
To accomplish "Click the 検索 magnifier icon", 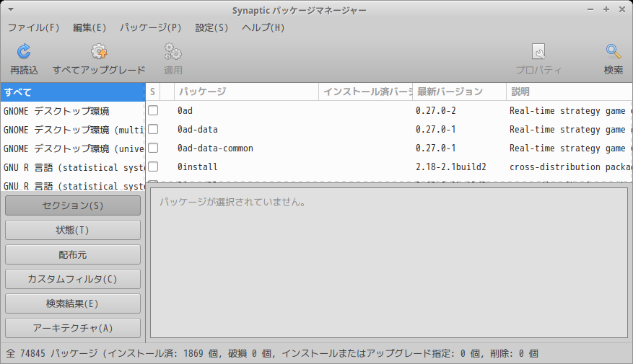I will (x=614, y=52).
